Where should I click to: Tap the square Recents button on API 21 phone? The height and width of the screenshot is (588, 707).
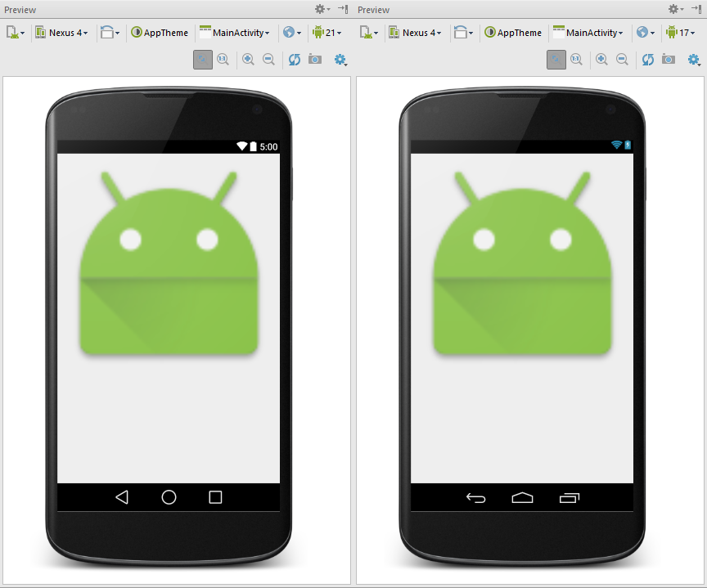(215, 497)
